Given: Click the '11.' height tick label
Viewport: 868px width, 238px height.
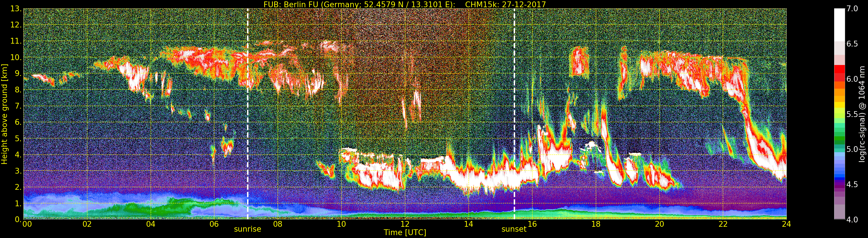Looking at the screenshot, I should tap(16, 41).
